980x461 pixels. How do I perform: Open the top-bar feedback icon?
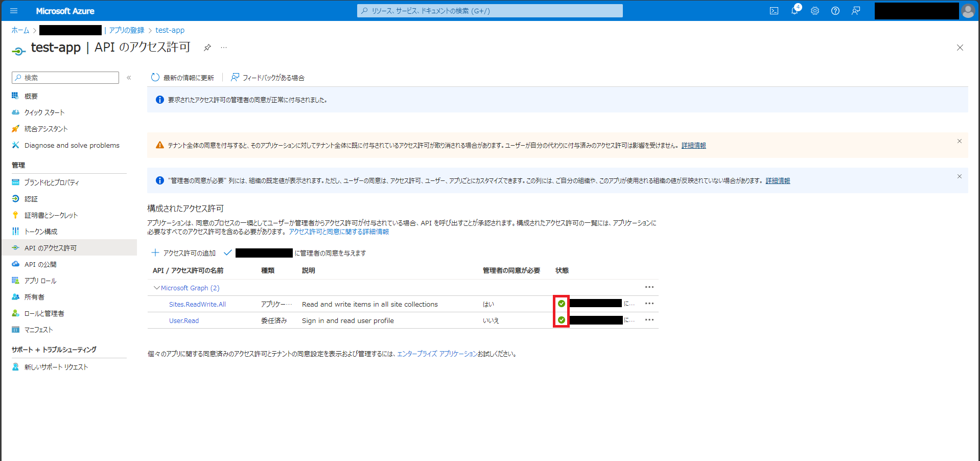(856, 11)
